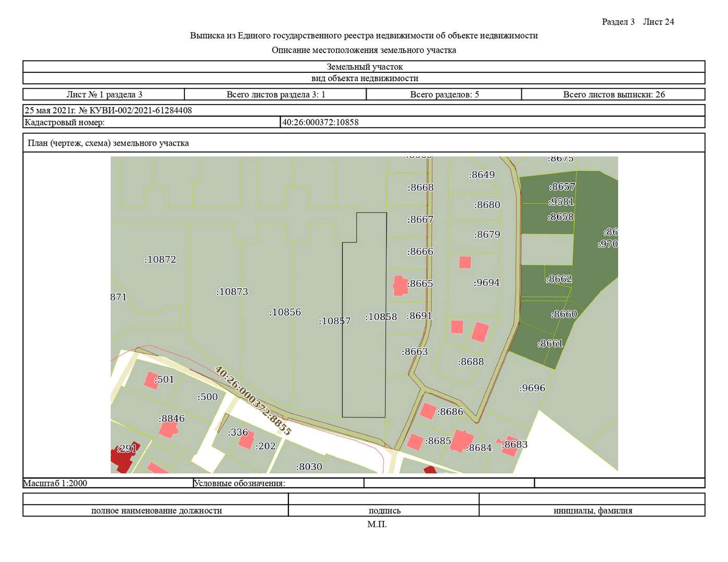Click the "инициалы, фамилия" cell
Viewport: 728px width, 562px height.
click(593, 510)
